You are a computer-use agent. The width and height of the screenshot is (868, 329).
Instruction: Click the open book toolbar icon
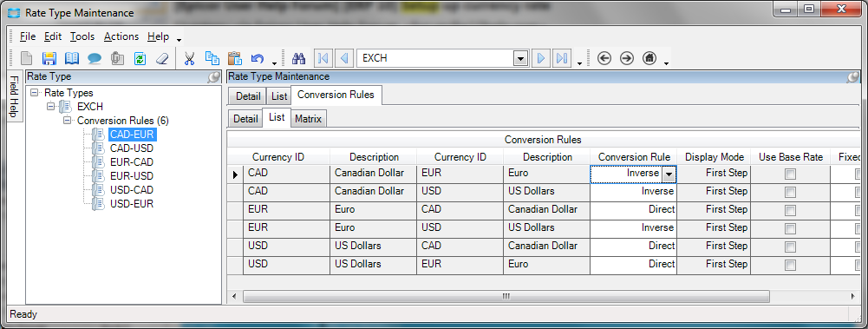click(x=72, y=58)
